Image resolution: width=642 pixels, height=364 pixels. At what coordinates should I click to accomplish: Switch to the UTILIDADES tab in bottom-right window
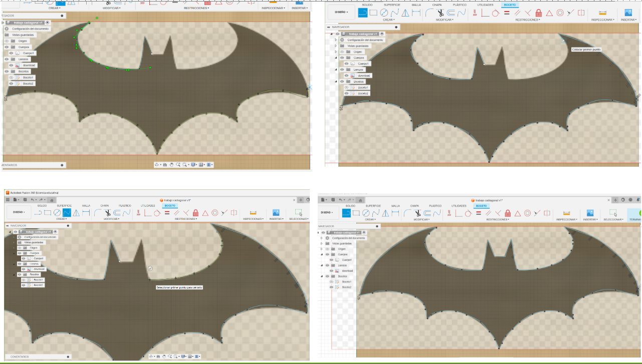[x=459, y=206]
